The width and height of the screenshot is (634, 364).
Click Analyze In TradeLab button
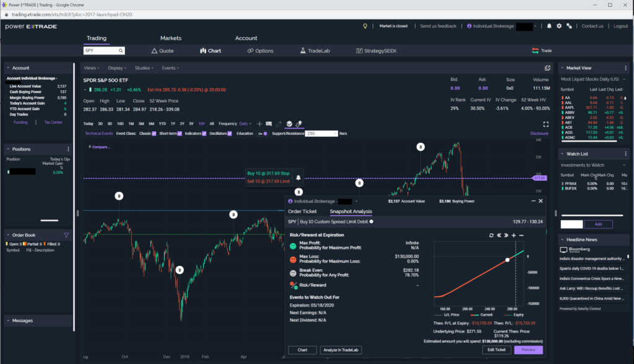(341, 350)
